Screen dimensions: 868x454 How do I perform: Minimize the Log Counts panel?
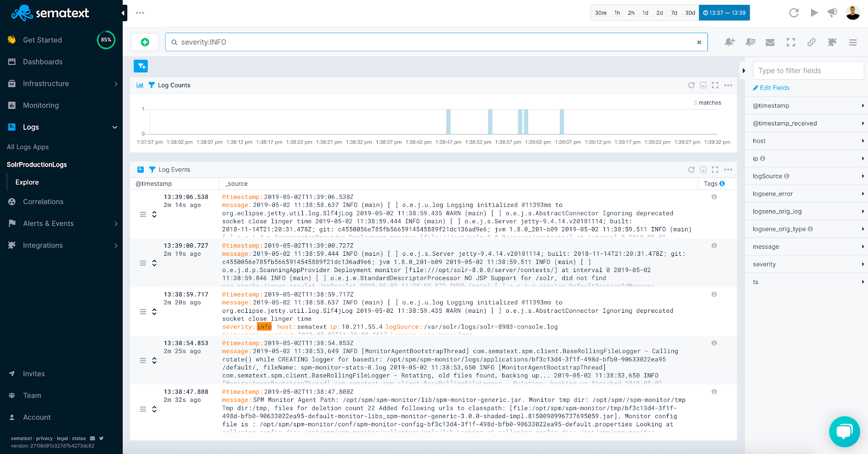click(x=703, y=85)
